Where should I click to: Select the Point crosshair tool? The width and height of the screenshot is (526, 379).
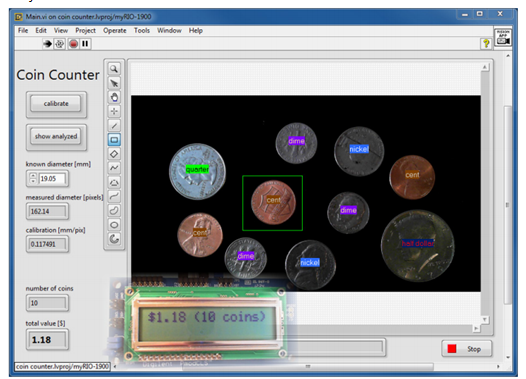point(114,111)
